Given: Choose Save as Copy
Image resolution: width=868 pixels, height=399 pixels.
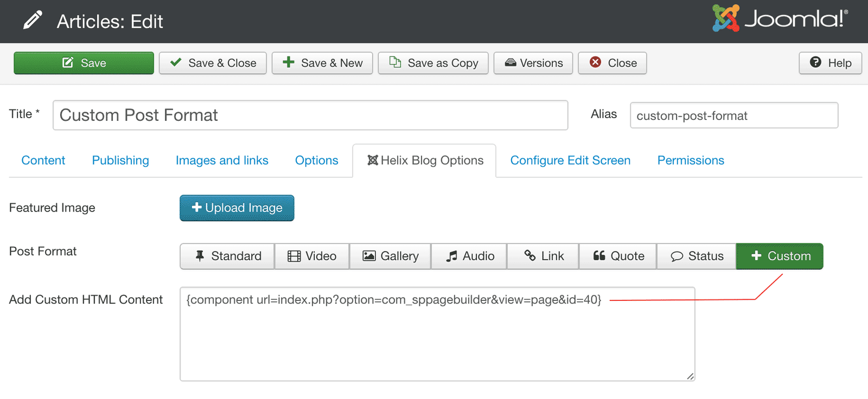Looking at the screenshot, I should click(433, 63).
